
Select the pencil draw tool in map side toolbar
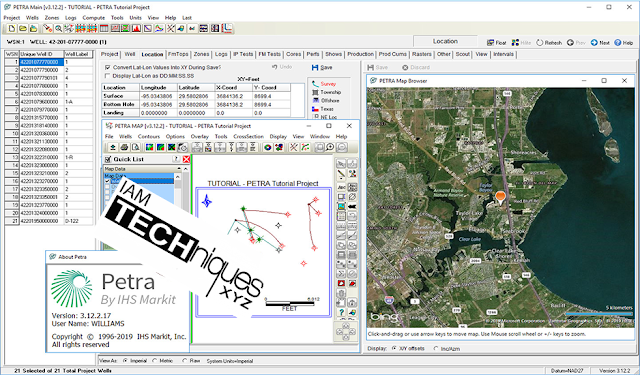341,175
